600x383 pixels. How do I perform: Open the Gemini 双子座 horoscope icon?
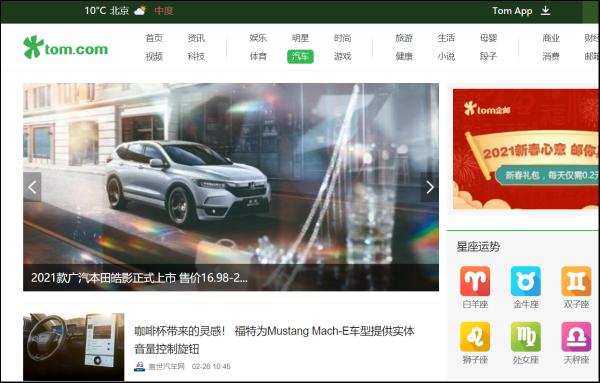(576, 281)
